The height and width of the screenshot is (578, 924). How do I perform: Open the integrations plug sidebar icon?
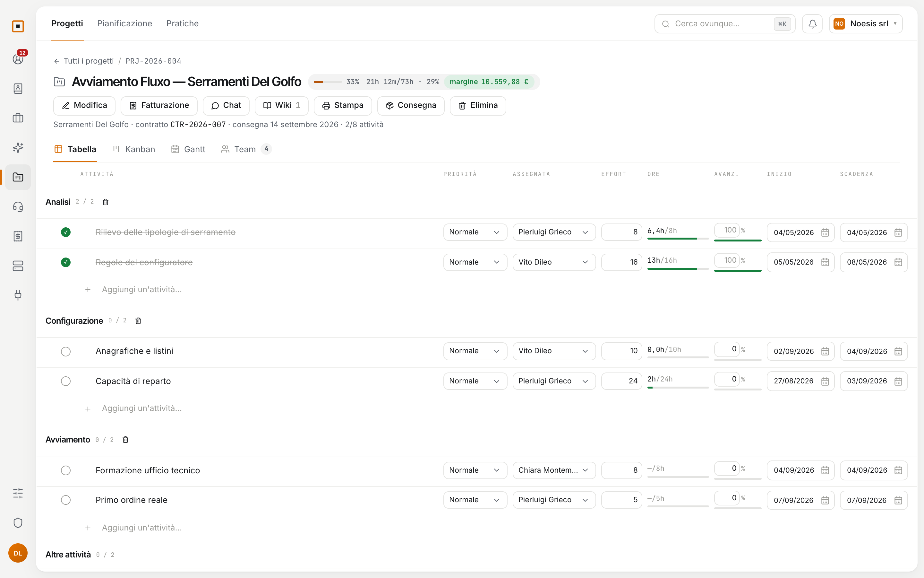18,295
